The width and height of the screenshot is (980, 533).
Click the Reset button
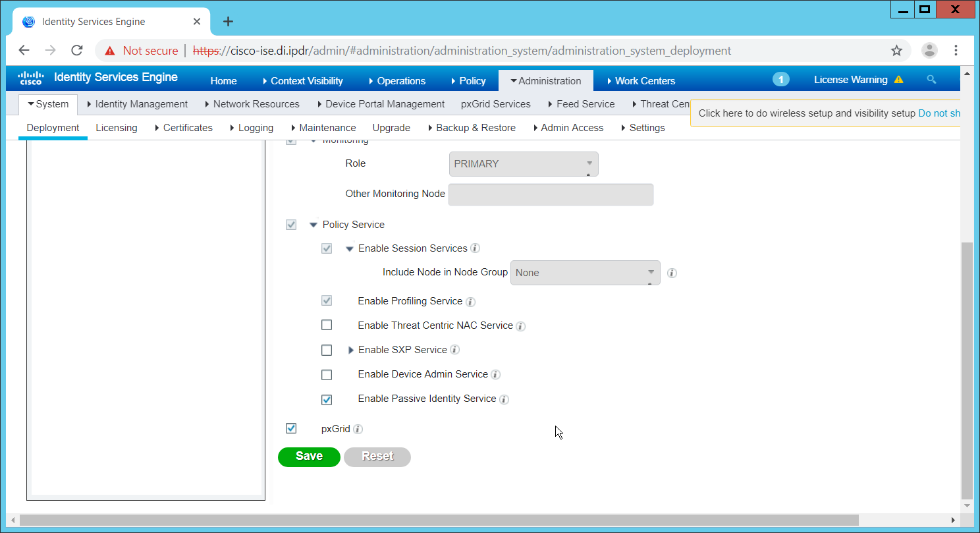coord(377,457)
